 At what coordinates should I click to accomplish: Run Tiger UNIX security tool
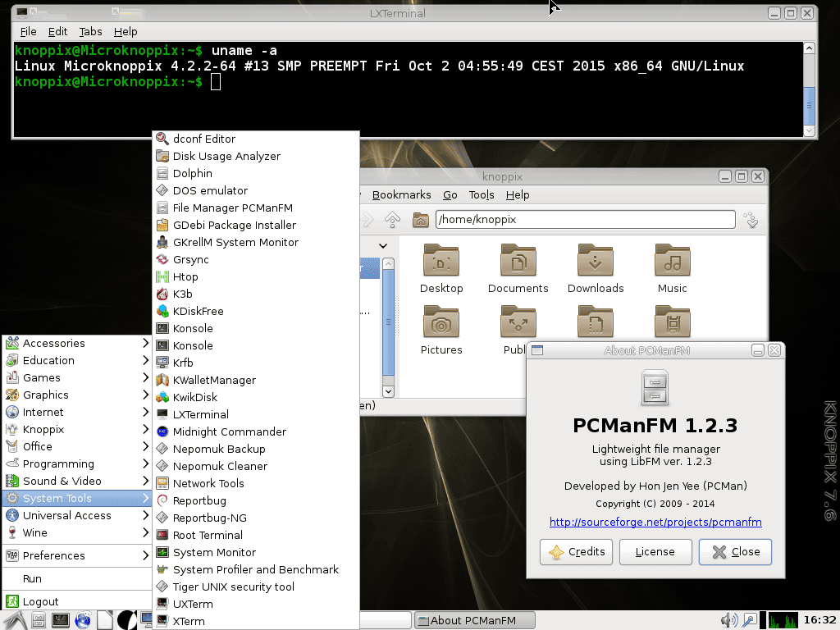[x=256, y=587]
